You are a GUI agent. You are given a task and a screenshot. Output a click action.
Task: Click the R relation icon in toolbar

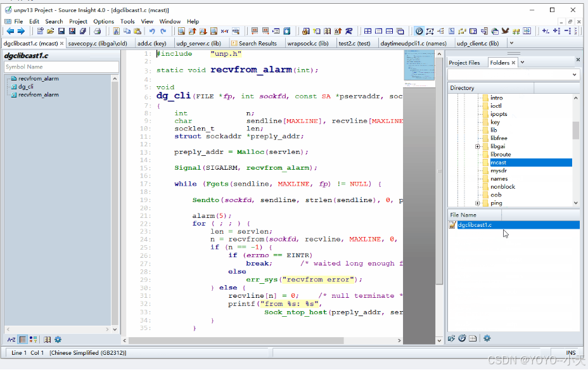348,31
